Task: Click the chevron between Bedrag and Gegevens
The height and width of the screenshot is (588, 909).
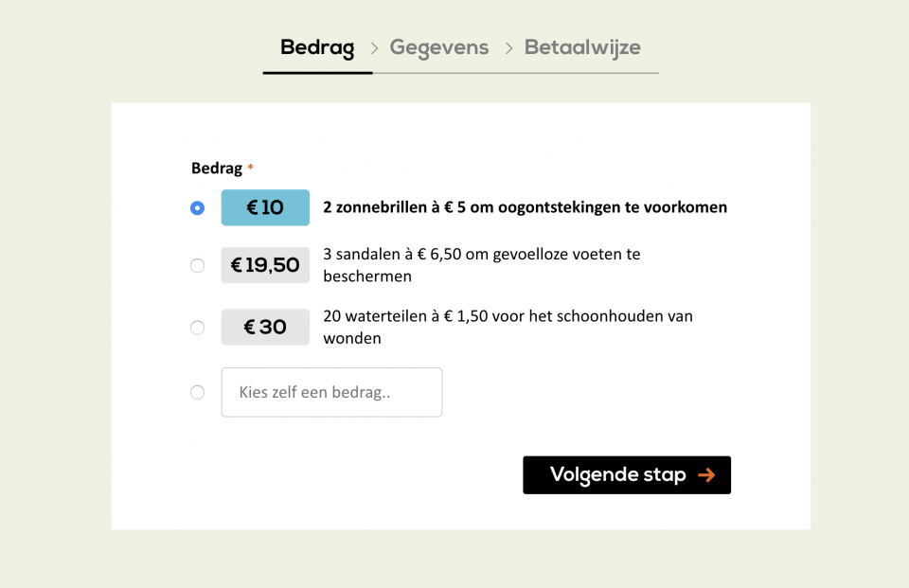Action: coord(375,48)
